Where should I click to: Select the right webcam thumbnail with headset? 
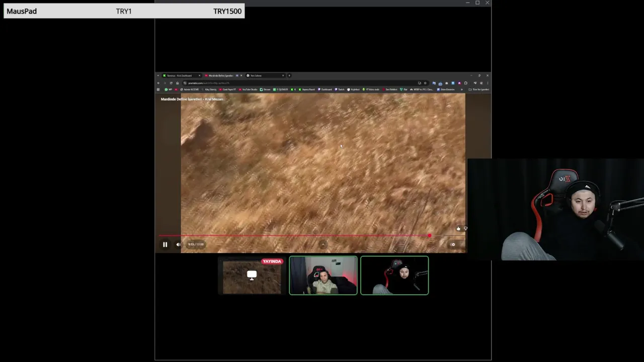pyautogui.click(x=394, y=276)
